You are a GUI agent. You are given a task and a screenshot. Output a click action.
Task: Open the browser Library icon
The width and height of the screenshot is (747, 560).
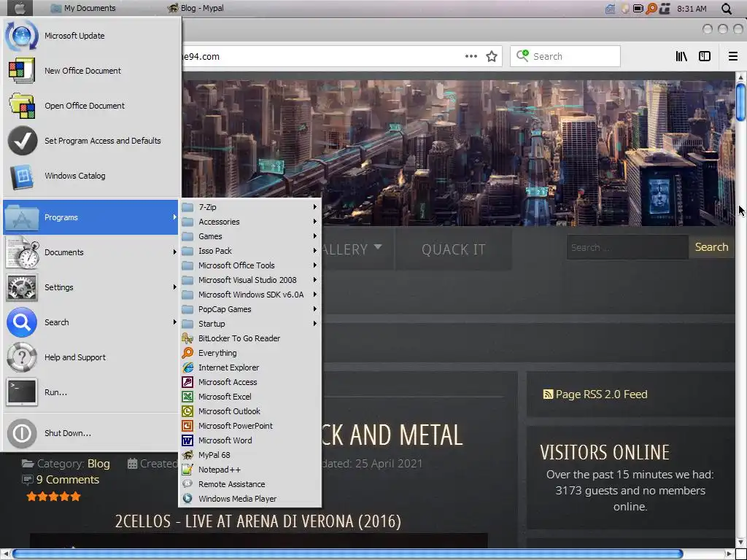[681, 56]
